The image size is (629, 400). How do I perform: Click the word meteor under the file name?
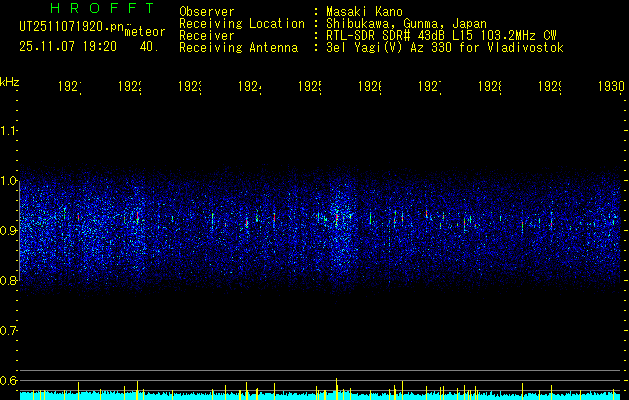145,32
